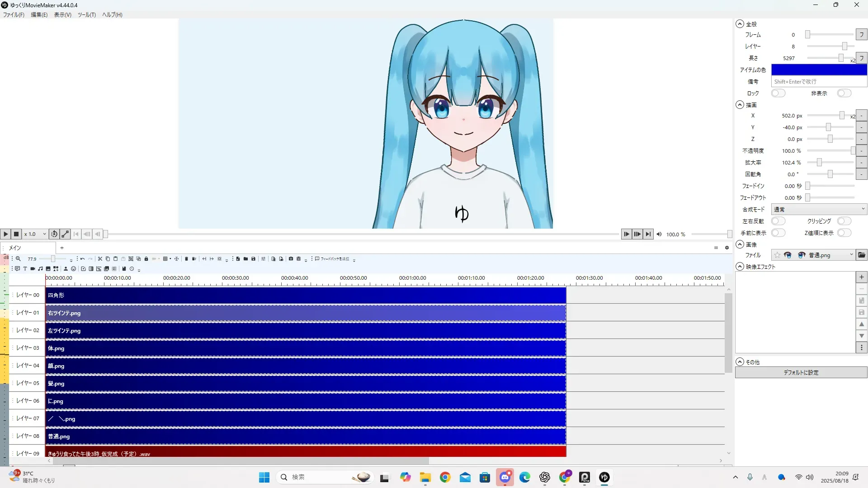Image resolution: width=868 pixels, height=488 pixels.
Task: Click the floppy disk save project icon
Action: (253, 259)
